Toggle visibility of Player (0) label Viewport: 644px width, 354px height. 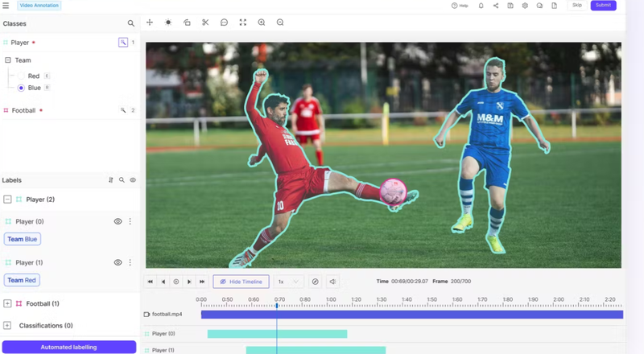pyautogui.click(x=118, y=221)
